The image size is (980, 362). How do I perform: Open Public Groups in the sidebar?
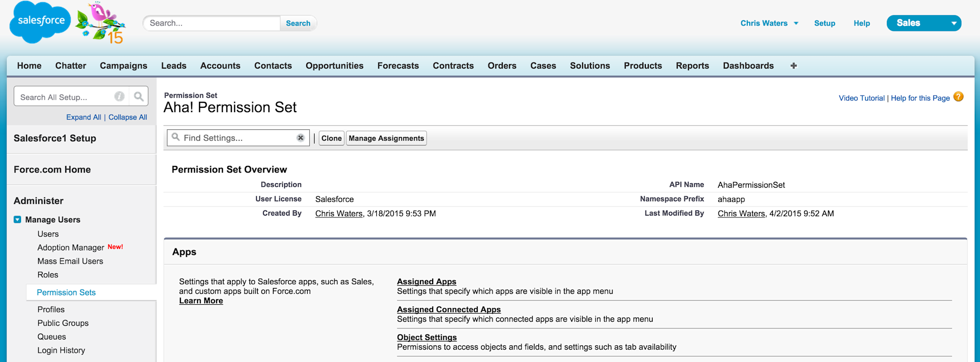pyautogui.click(x=63, y=323)
